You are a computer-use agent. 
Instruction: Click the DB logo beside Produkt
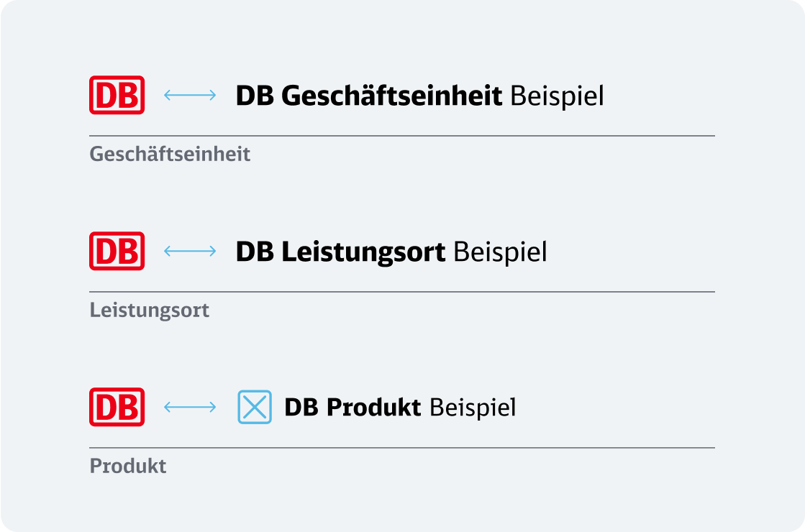click(117, 407)
